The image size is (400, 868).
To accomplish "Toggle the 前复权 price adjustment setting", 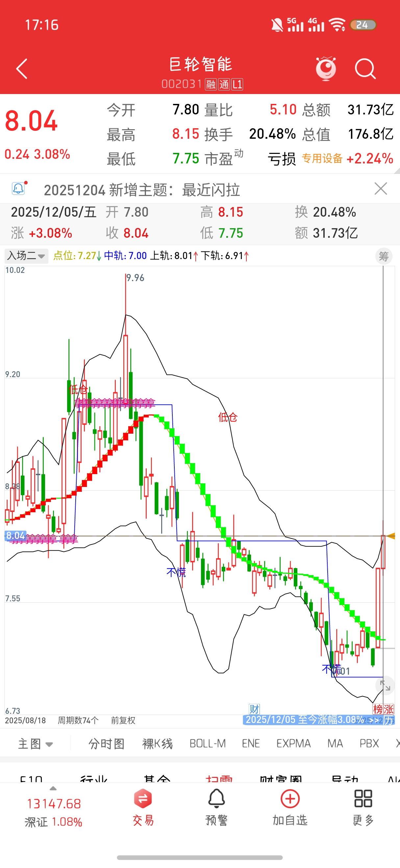I will (x=123, y=720).
